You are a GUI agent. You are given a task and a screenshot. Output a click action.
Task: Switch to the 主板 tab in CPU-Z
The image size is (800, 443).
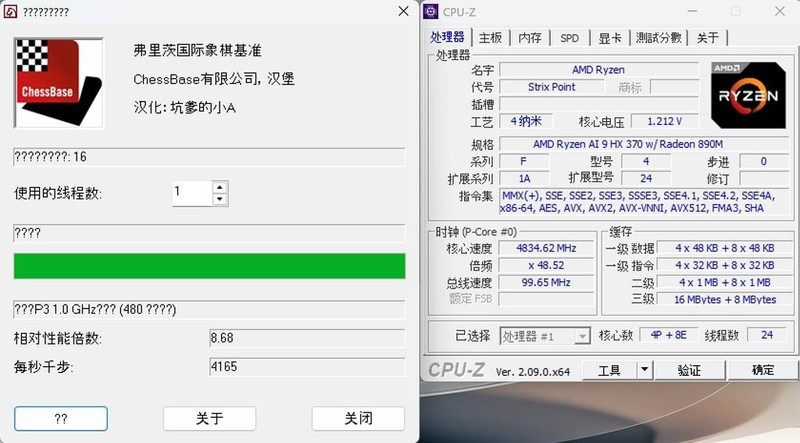pos(490,38)
